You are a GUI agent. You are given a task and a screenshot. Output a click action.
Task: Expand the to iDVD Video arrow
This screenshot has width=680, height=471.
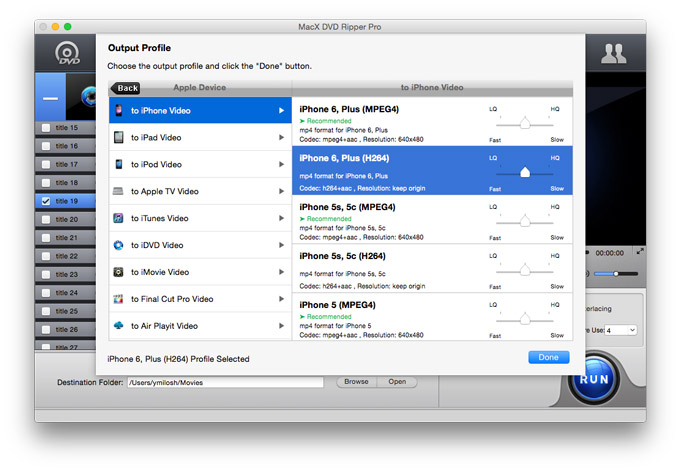[281, 245]
